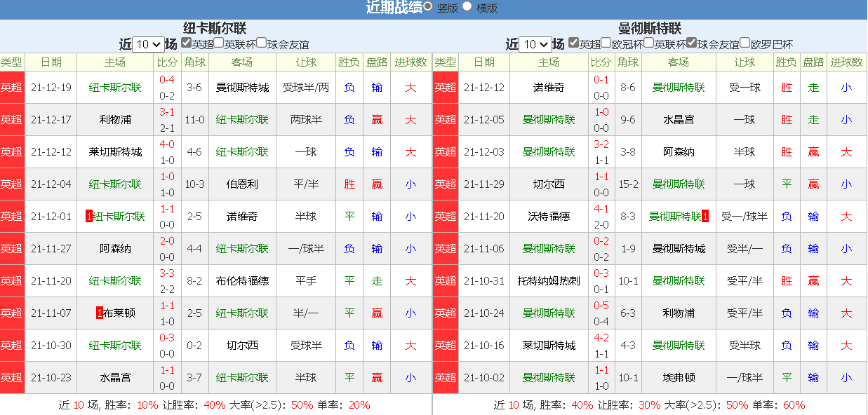The width and height of the screenshot is (868, 415).
Task: Click the 11-0 corner count
Action: pos(194,120)
